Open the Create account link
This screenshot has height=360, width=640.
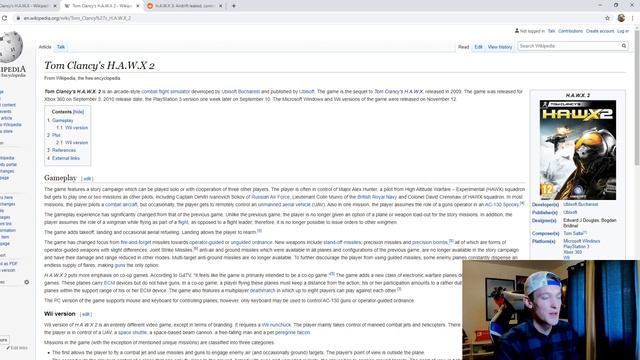coord(600,31)
